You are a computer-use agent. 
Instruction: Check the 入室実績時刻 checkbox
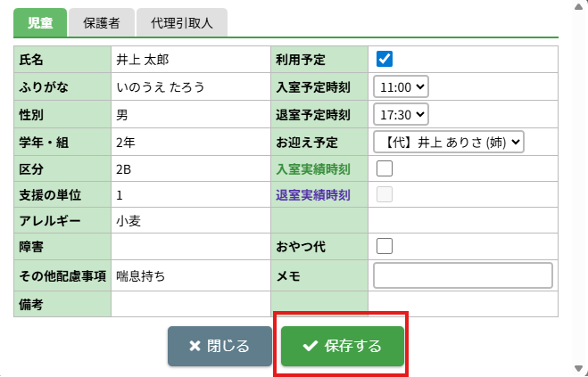tap(385, 168)
